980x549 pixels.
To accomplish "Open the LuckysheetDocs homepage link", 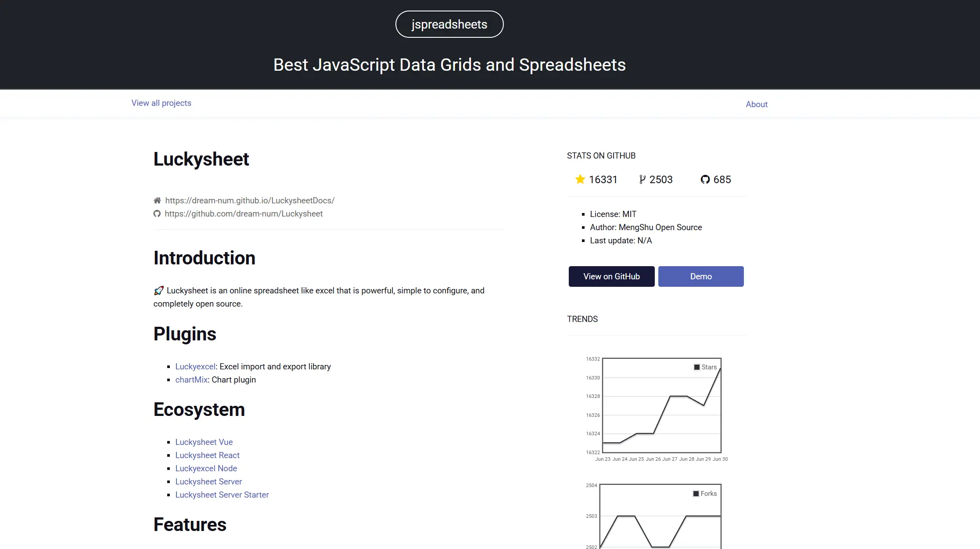I will point(250,200).
